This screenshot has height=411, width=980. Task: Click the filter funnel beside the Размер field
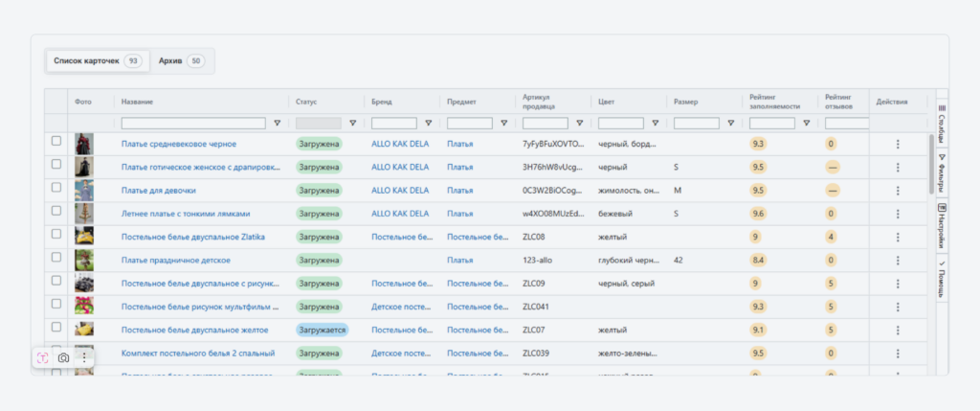(x=730, y=123)
